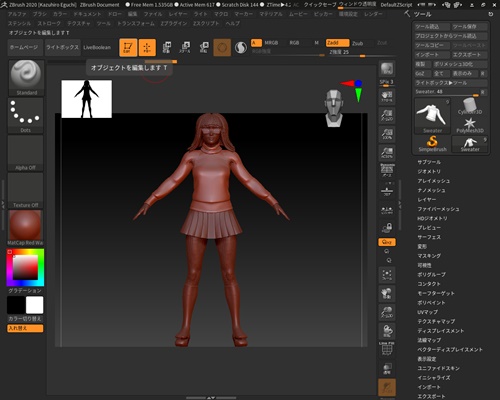Click the Move view icon
This screenshot has width=500, height=400.
[x=387, y=294]
